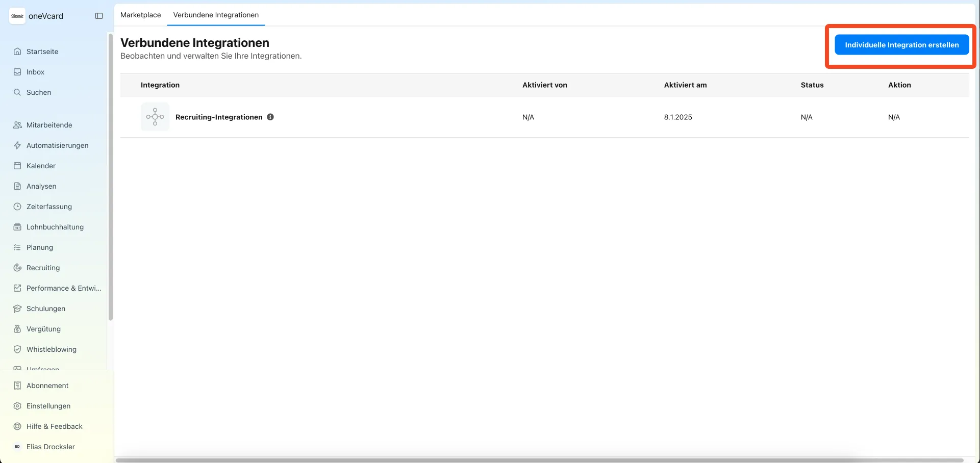The image size is (980, 463).
Task: Click the Suchen magnifier icon
Action: (x=17, y=92)
